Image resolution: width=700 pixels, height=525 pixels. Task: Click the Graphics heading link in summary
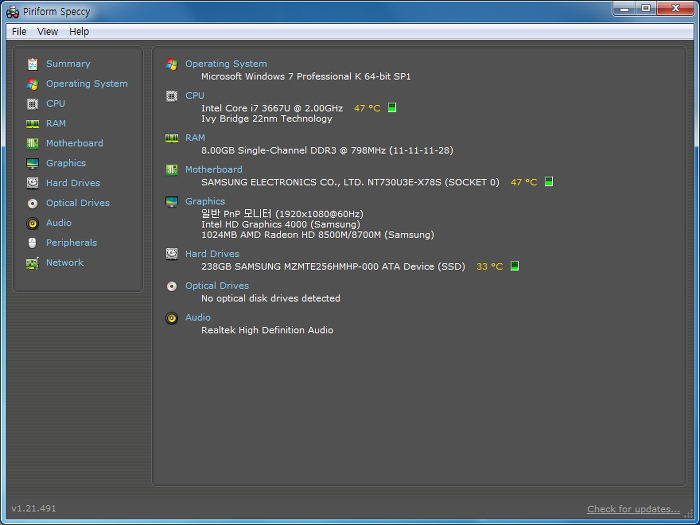point(205,202)
